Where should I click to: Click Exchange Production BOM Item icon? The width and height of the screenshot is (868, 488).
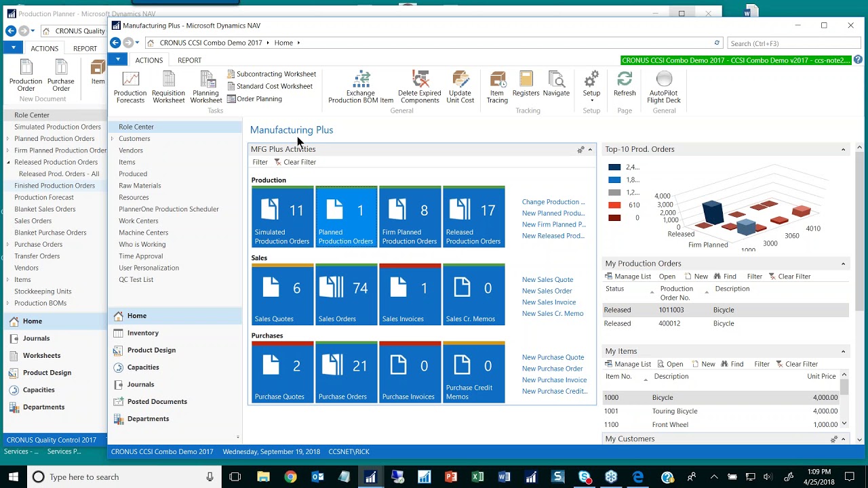(x=361, y=87)
